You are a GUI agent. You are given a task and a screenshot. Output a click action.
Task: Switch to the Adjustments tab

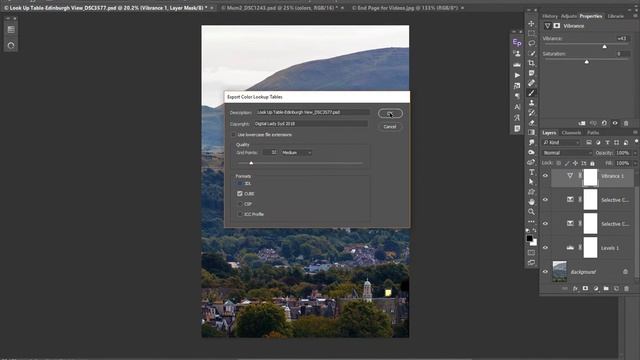(x=569, y=16)
